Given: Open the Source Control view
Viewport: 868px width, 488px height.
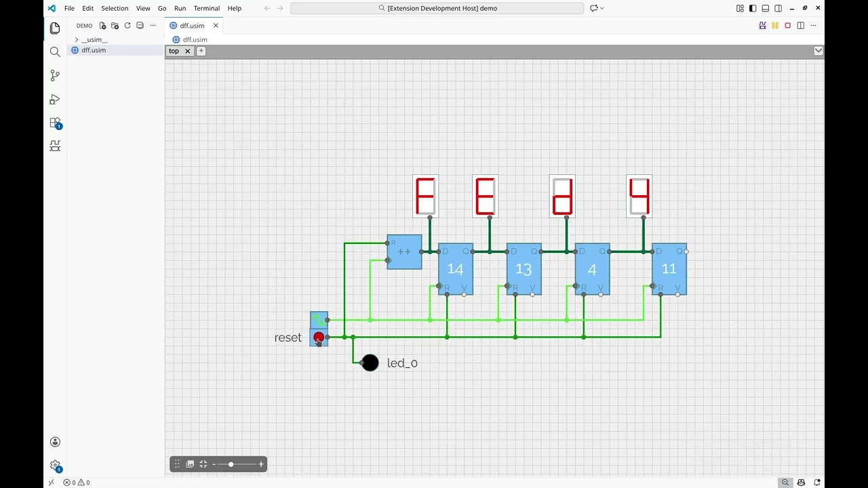Looking at the screenshot, I should [x=55, y=76].
